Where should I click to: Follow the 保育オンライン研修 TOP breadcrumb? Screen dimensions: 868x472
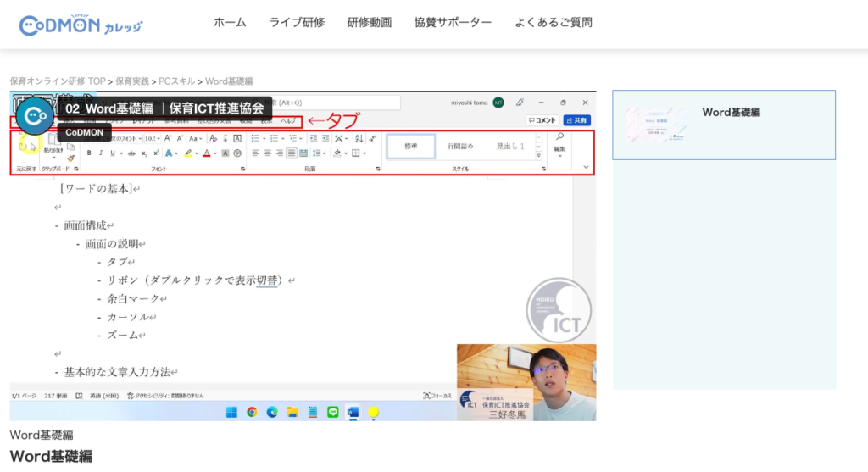pyautogui.click(x=58, y=81)
